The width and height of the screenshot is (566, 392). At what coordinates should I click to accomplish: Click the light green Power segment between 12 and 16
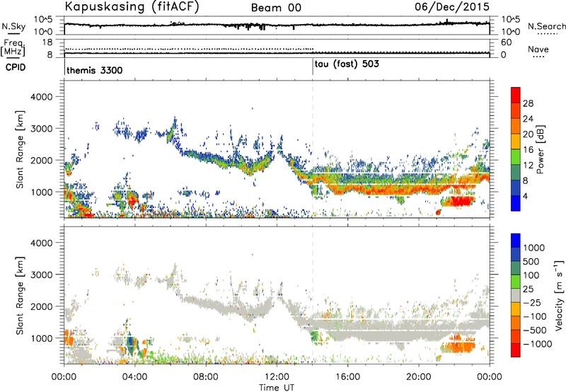tap(516, 157)
